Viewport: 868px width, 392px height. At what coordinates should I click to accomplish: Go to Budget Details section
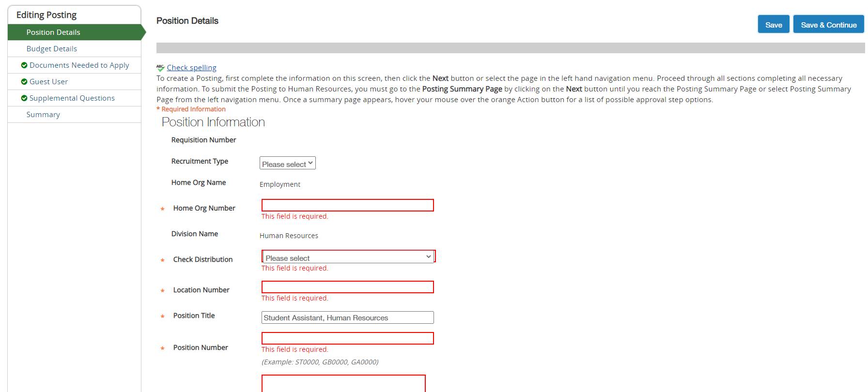[52, 49]
